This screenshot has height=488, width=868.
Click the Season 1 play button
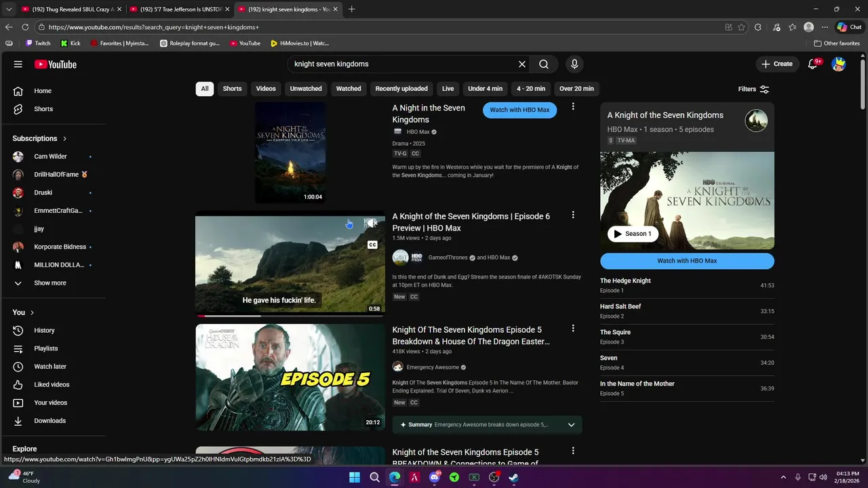pyautogui.click(x=633, y=234)
